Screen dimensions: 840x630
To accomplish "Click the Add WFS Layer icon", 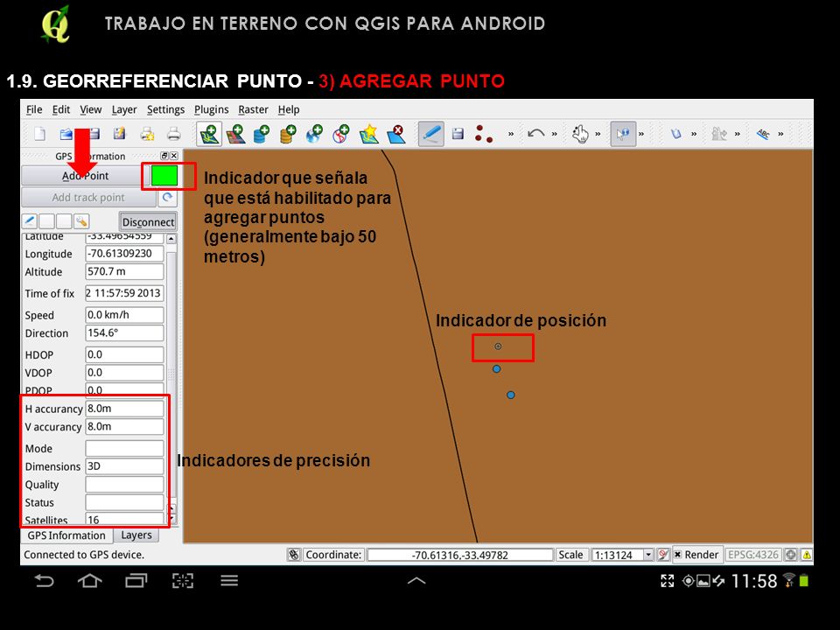I will point(340,134).
